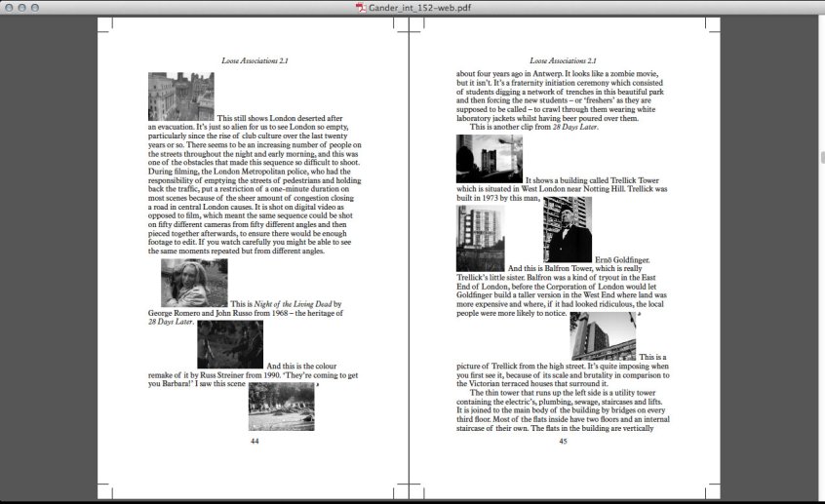
Task: Click the vertical scrollbar handle on right edge
Action: point(822,157)
